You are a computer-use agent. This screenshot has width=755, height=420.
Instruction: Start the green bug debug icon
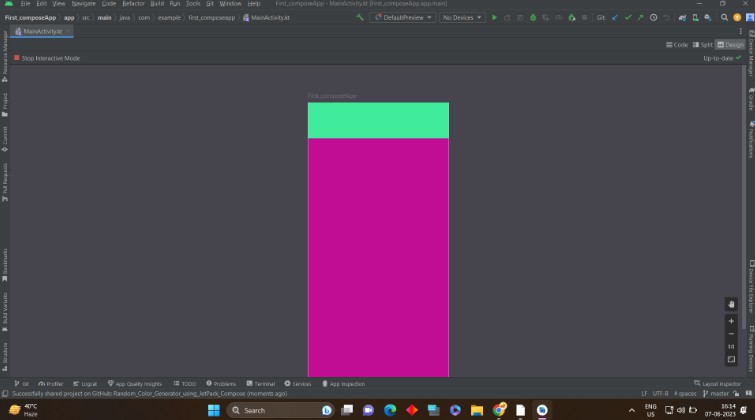tap(533, 17)
